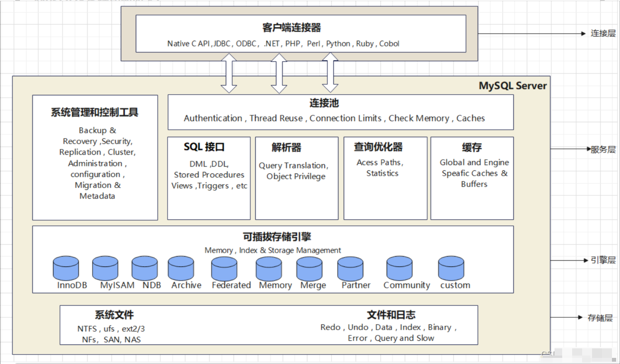Select the Partner engine cylinder icon
The height and width of the screenshot is (364, 620).
pyautogui.click(x=350, y=269)
